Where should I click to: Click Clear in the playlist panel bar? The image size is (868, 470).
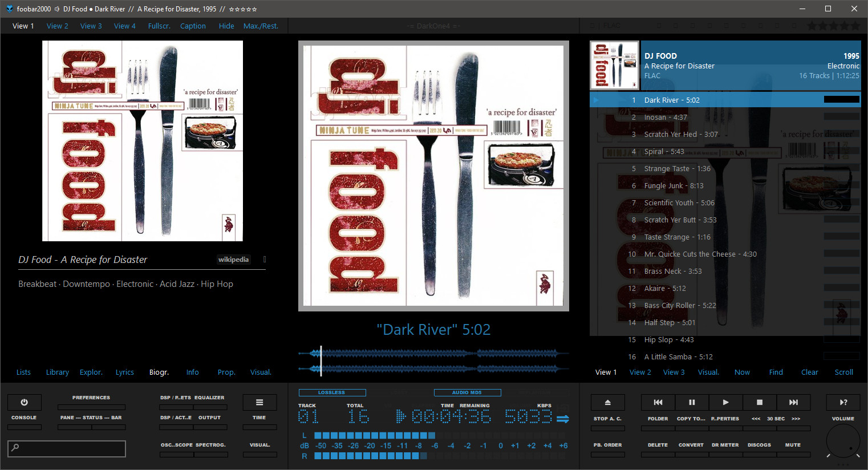[x=810, y=372]
